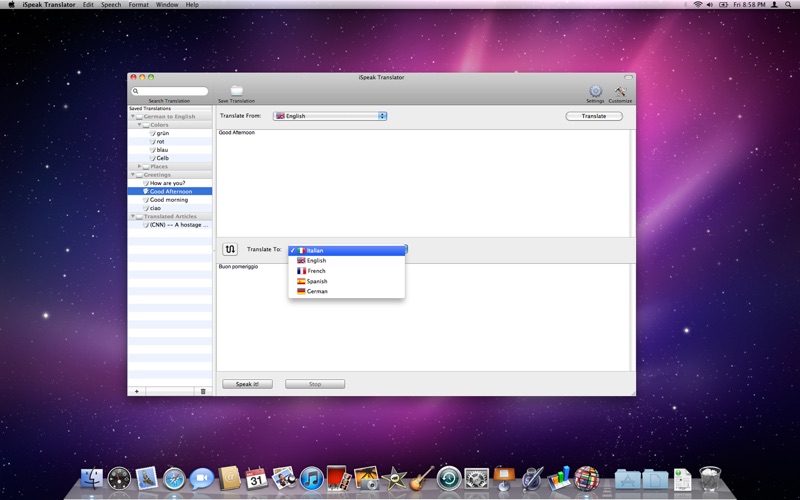
Task: Collapse the German to English folder
Action: click(x=133, y=116)
